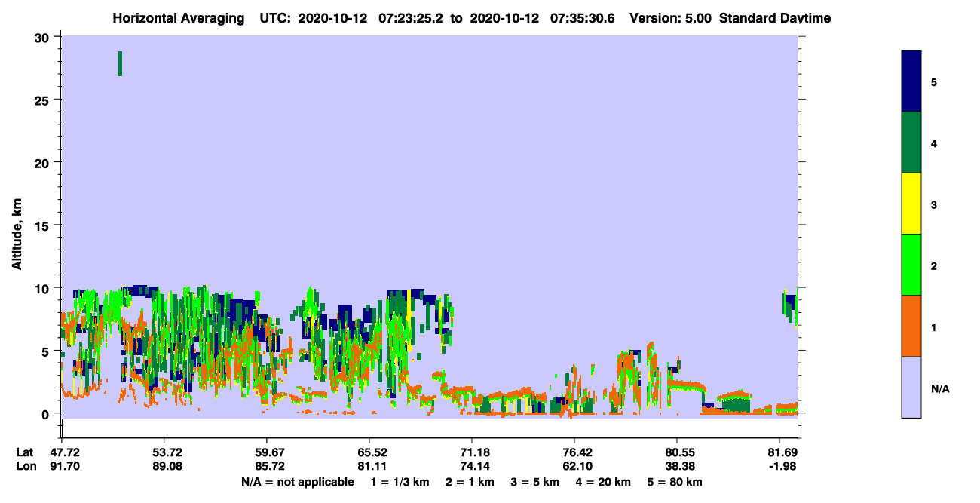Click the '2 = 1 km' legend text
980x503 pixels.
[x=470, y=482]
